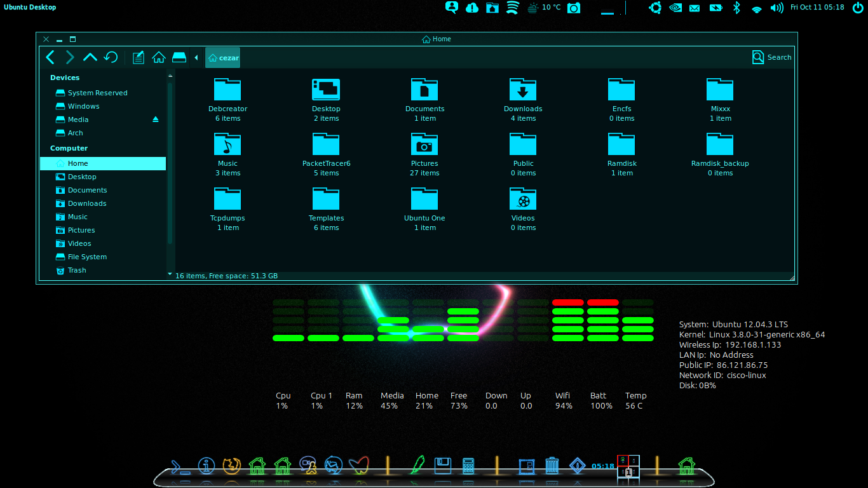Image resolution: width=868 pixels, height=488 pixels.
Task: Click the Computer drive toolbar icon
Action: tap(179, 57)
